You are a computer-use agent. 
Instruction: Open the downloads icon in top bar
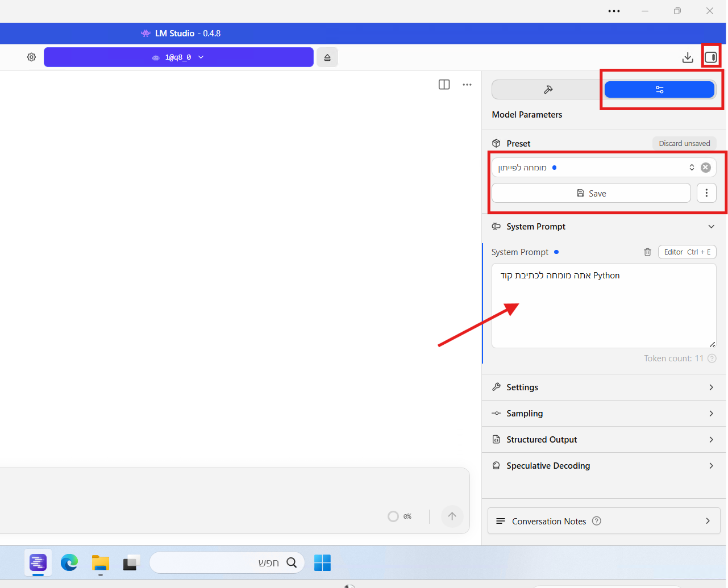pyautogui.click(x=688, y=57)
